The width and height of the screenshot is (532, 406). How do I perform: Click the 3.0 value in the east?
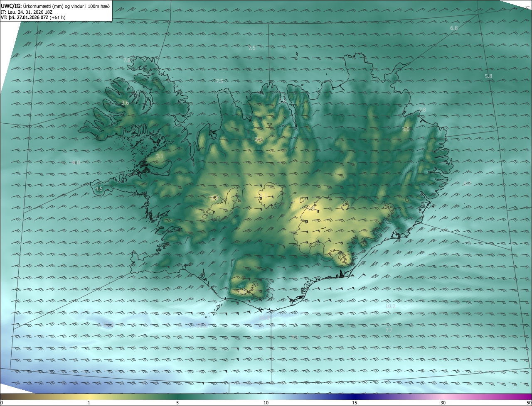(406, 130)
